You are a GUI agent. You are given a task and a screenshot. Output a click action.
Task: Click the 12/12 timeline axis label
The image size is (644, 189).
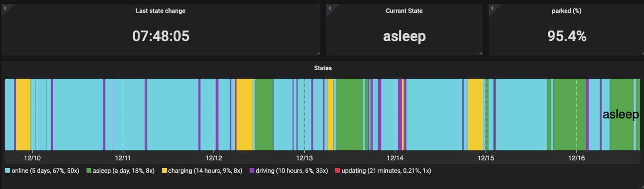pos(214,157)
